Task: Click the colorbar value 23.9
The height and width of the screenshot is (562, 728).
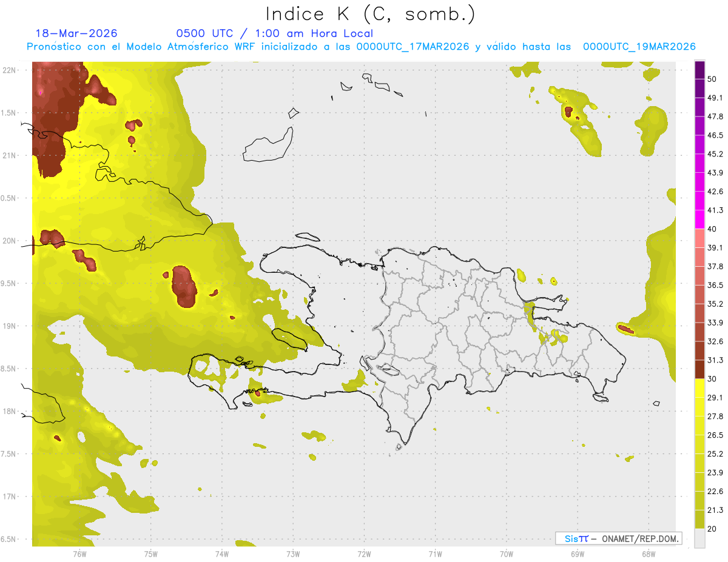Action: click(715, 472)
